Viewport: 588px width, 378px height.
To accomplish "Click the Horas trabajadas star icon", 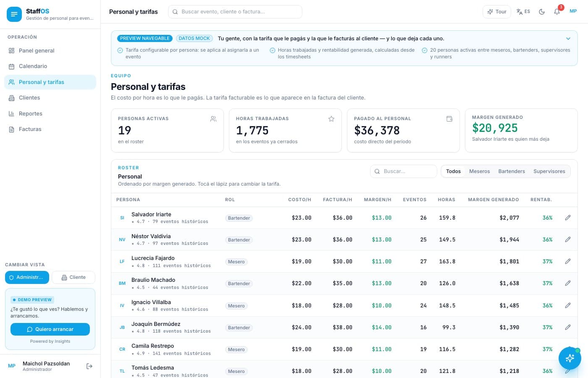I will pos(331,119).
